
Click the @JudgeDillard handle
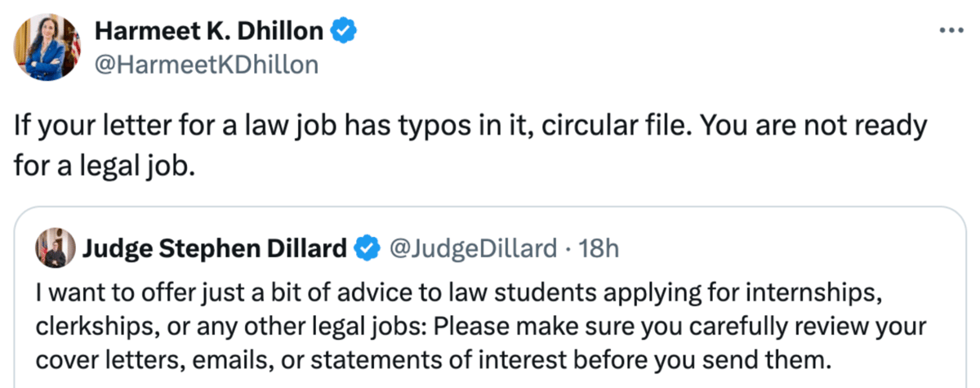pyautogui.click(x=474, y=248)
